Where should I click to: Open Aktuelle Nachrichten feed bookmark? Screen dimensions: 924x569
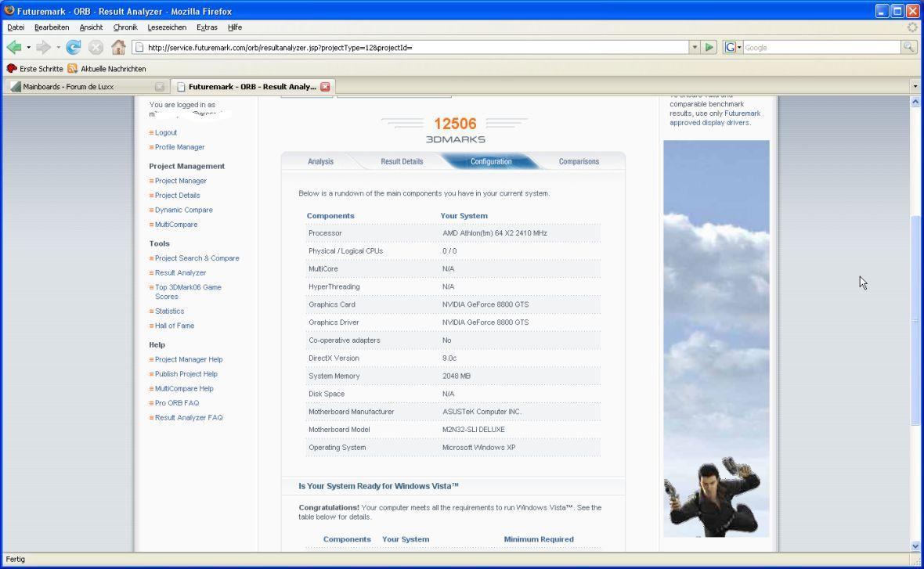click(x=106, y=69)
